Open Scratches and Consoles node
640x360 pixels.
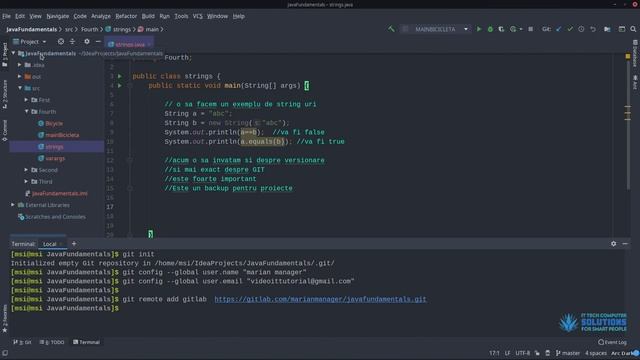tap(55, 217)
